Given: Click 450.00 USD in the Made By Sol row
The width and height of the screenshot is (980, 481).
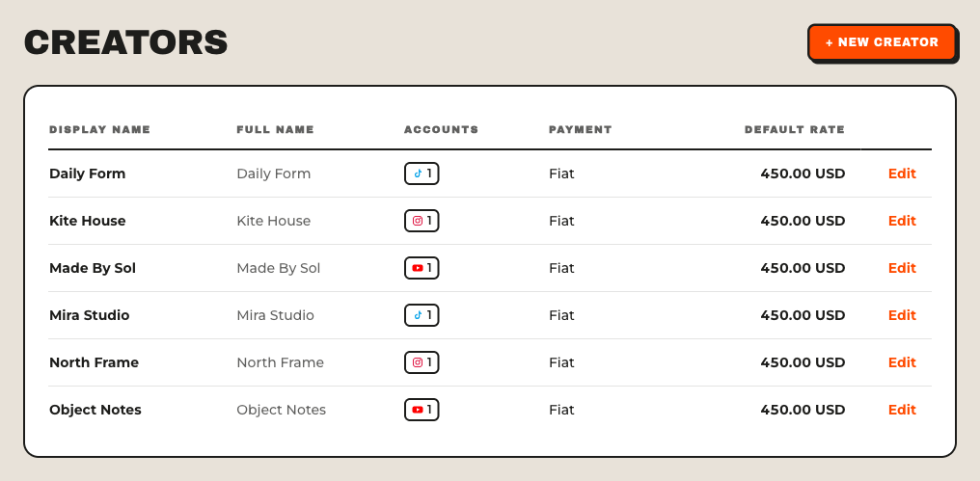Looking at the screenshot, I should [803, 268].
